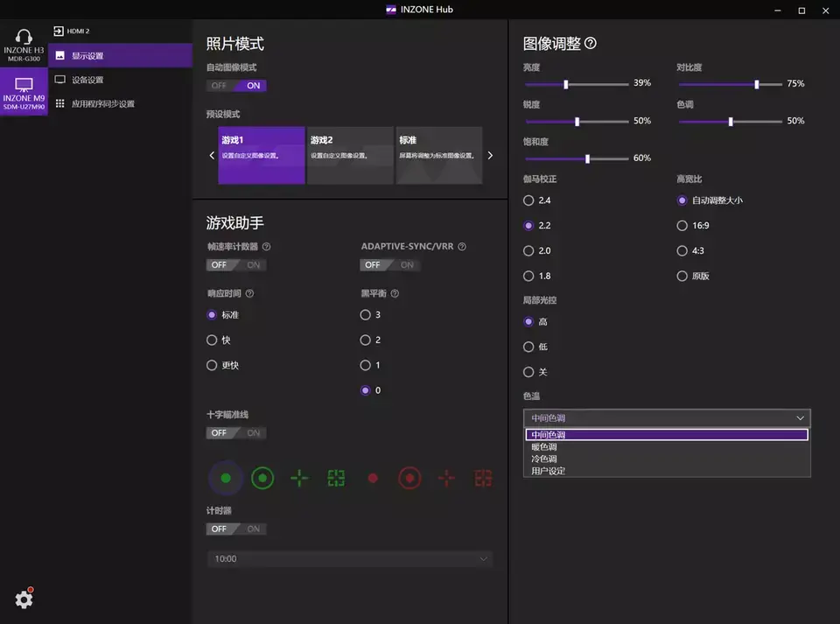Go to 应用程序同步设置 menu item
This screenshot has height=624, width=840.
pyautogui.click(x=102, y=104)
